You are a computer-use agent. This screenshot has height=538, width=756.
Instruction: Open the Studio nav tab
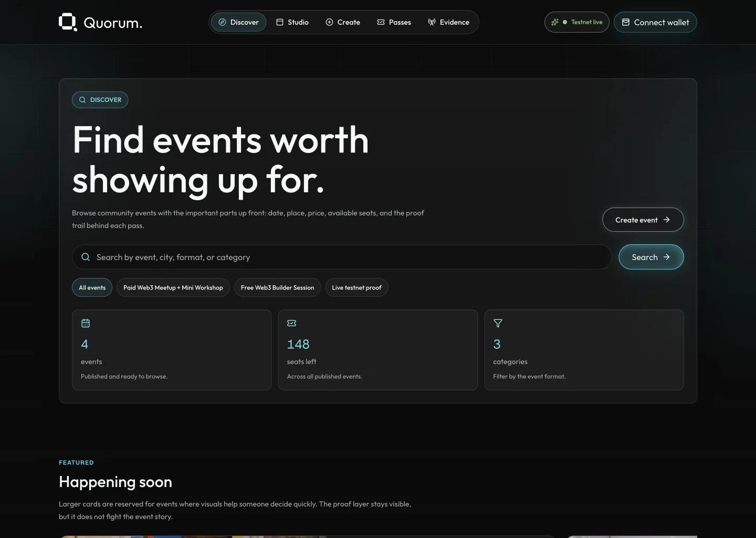tap(292, 22)
